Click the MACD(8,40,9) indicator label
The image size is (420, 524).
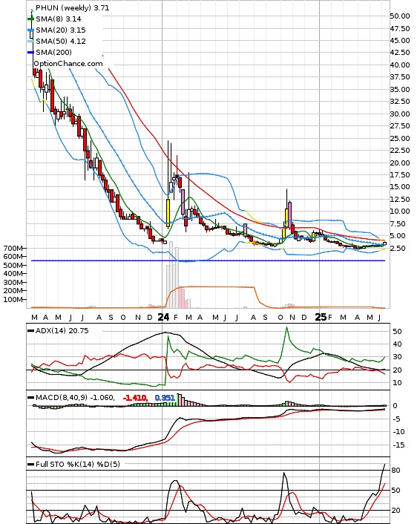tap(75, 398)
